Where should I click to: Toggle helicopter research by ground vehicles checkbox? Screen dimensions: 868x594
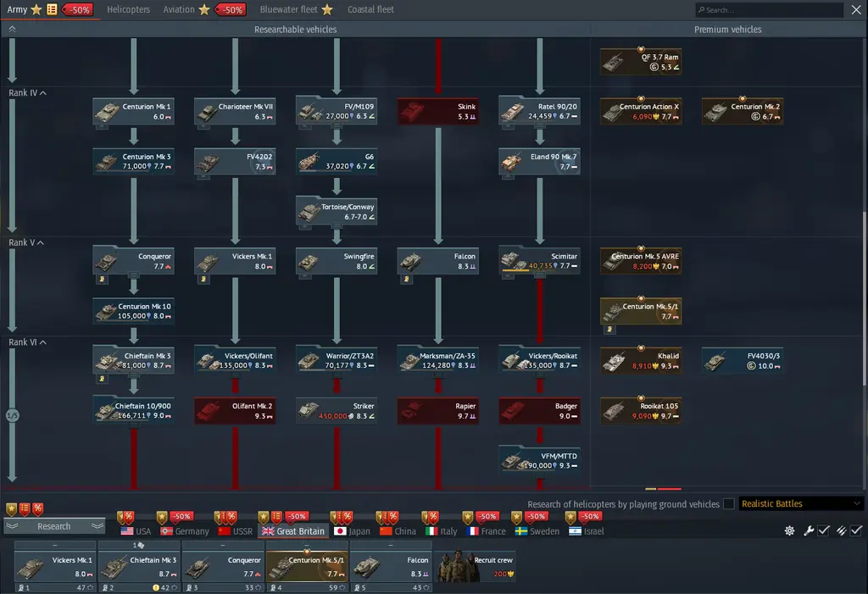pos(728,504)
